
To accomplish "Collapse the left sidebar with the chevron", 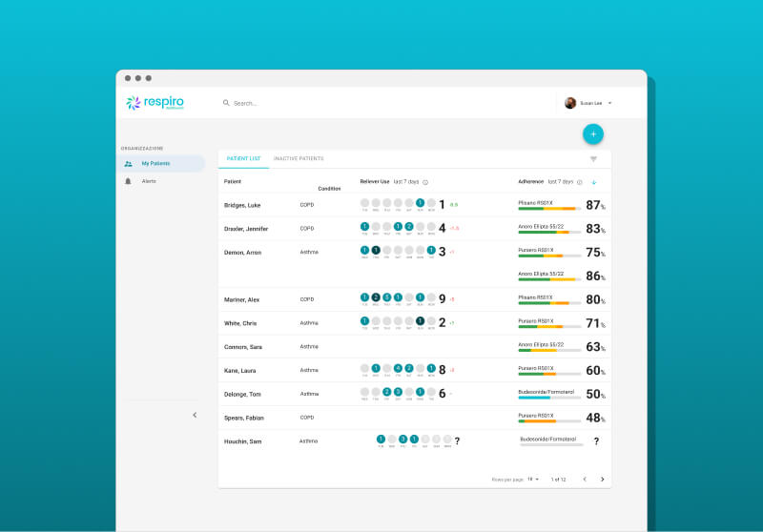I will click(195, 415).
